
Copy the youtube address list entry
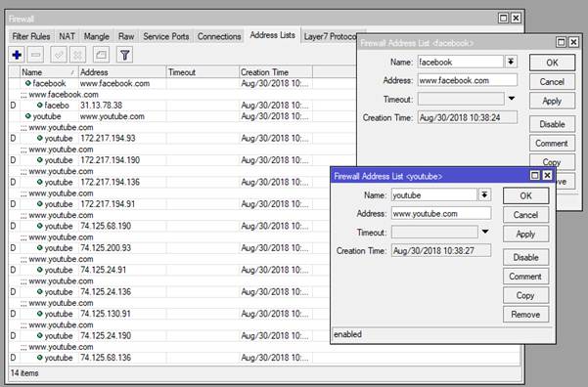pos(525,295)
